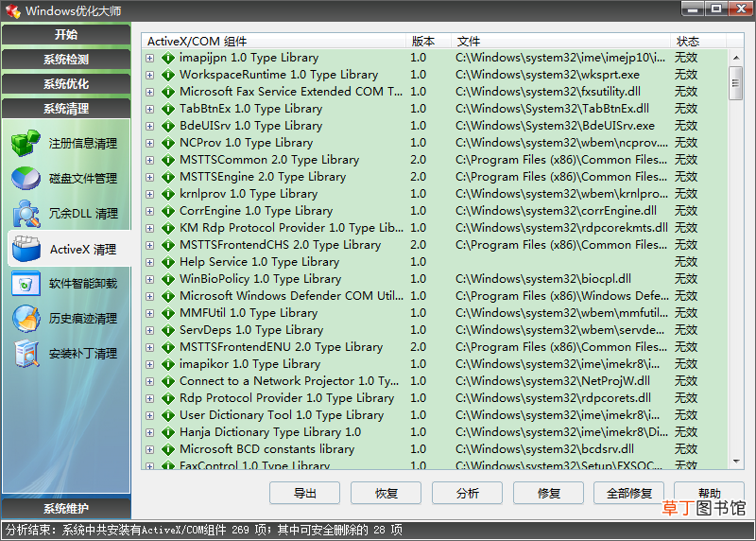Image resolution: width=756 pixels, height=541 pixels.
Task: Sort by 状态 status column header
Action: coord(697,41)
